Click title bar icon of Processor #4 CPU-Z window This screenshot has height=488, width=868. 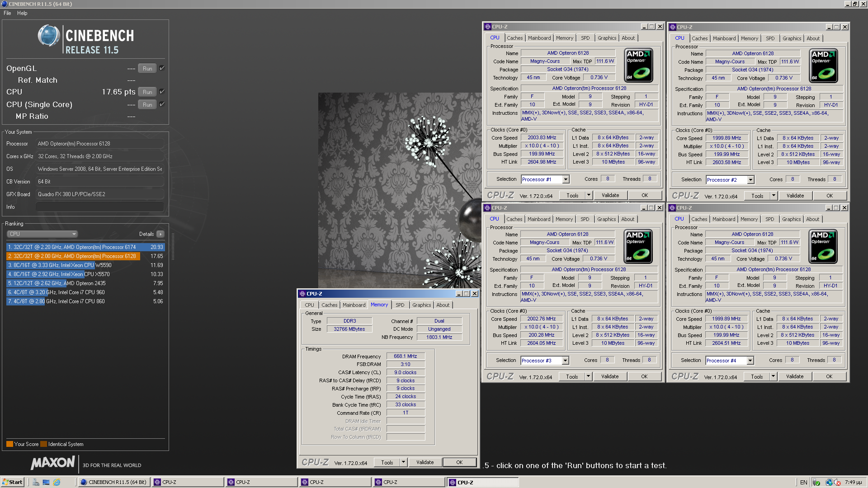coord(672,208)
